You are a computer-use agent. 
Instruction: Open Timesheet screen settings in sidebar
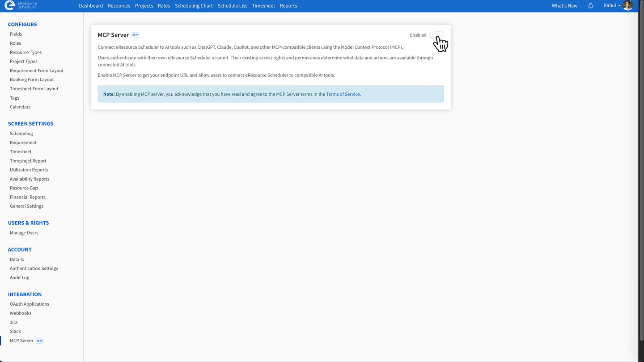pos(21,152)
